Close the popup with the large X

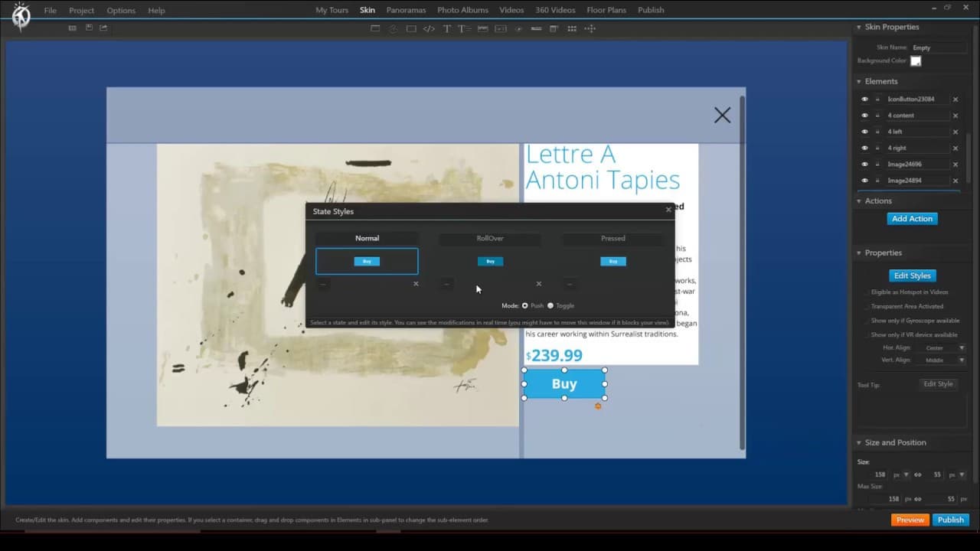pos(722,115)
